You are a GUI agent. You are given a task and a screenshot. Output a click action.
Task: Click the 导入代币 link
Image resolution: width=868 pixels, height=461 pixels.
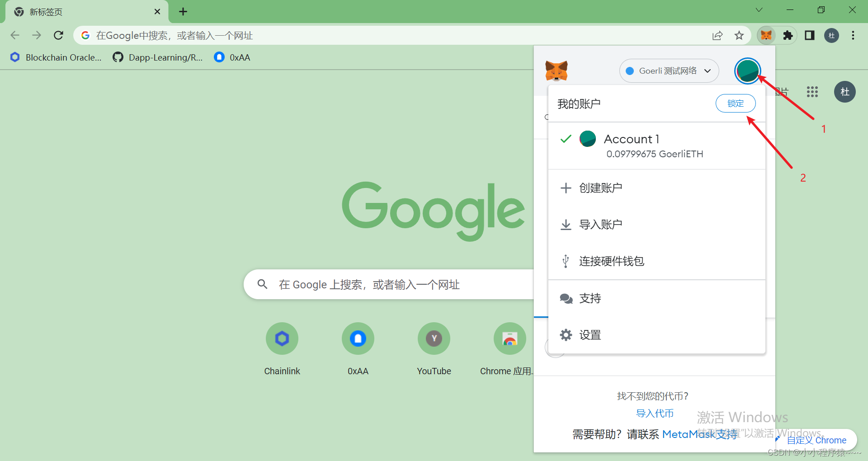[655, 413]
